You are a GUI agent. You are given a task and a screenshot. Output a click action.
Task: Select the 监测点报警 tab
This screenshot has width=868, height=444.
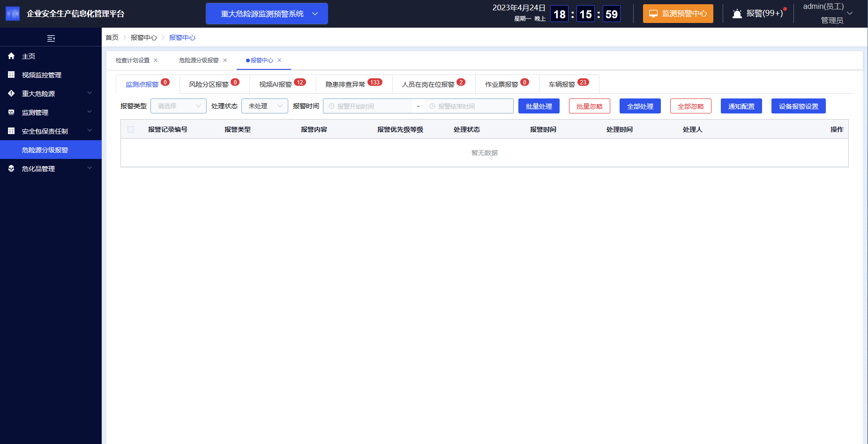coord(148,84)
